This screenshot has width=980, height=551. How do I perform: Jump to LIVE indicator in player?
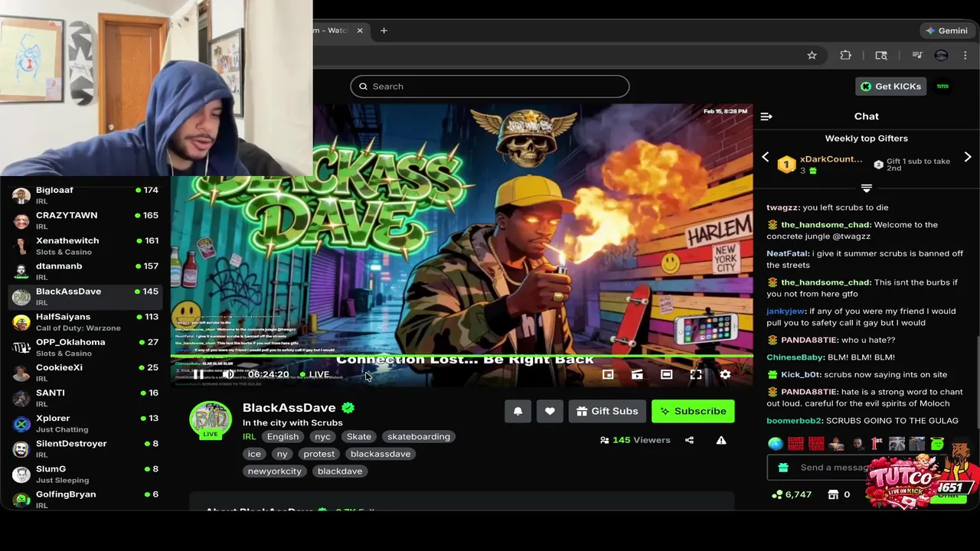point(315,374)
